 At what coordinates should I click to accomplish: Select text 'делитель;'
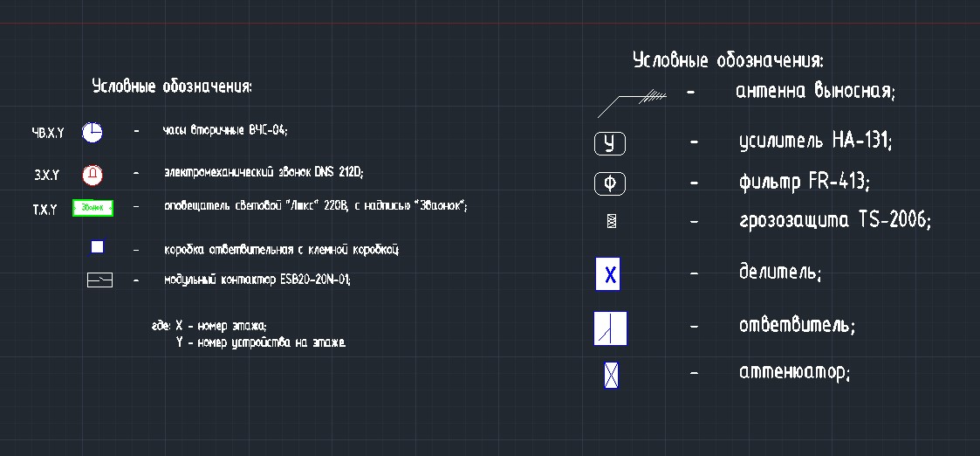click(x=779, y=272)
